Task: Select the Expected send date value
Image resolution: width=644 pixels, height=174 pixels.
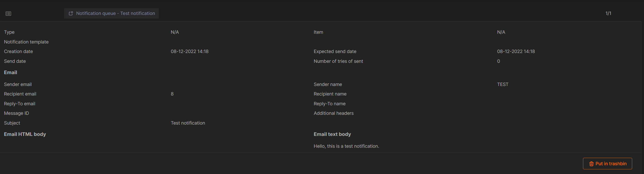Action: tap(516, 51)
